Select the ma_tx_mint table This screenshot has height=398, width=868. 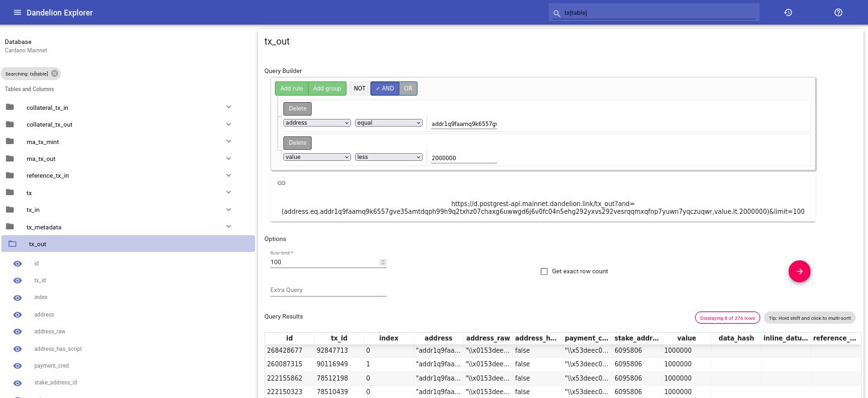tap(43, 141)
